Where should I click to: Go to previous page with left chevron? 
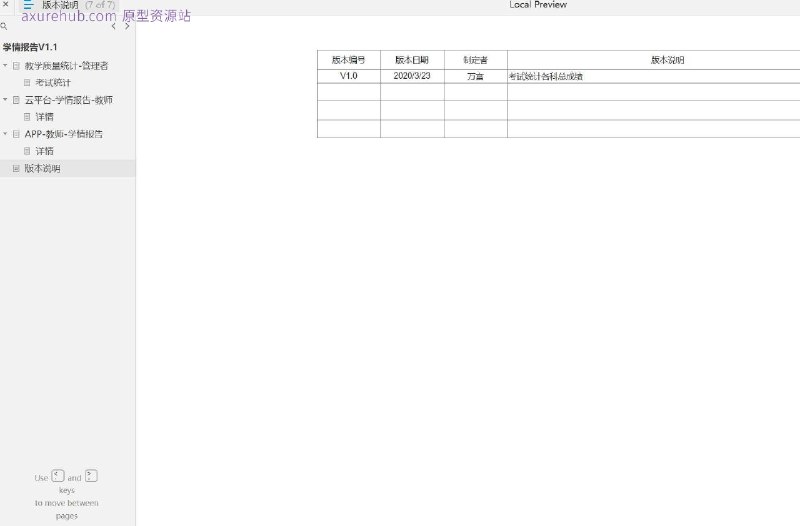pos(113,26)
